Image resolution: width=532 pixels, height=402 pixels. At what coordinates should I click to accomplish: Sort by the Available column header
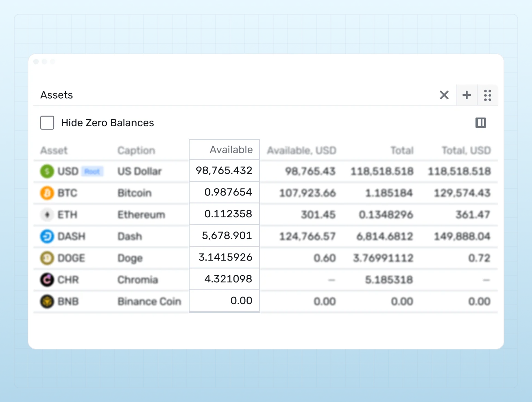click(231, 150)
